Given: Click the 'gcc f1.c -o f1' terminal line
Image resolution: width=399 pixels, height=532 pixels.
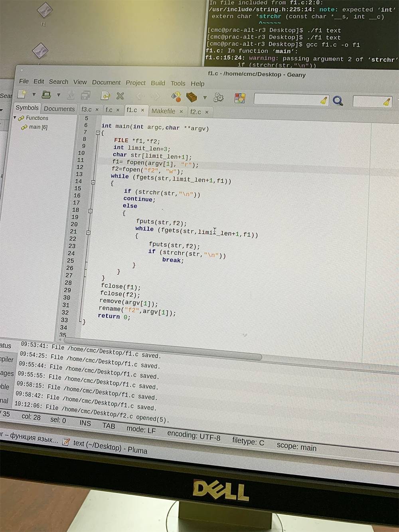Looking at the screenshot, I should coord(283,44).
